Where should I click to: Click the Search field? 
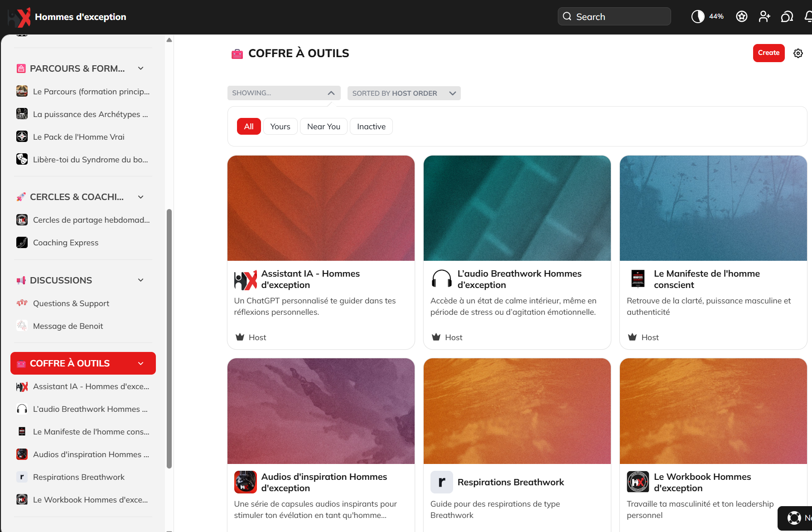click(614, 17)
